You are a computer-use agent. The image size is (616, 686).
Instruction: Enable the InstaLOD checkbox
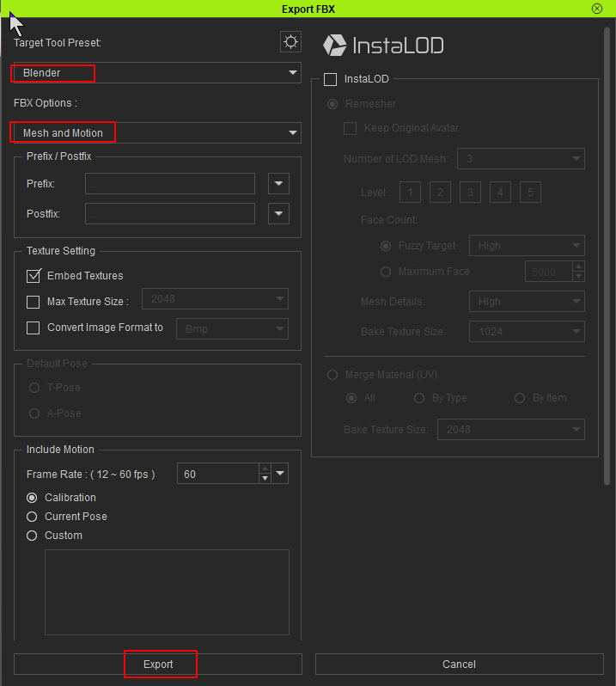(330, 79)
